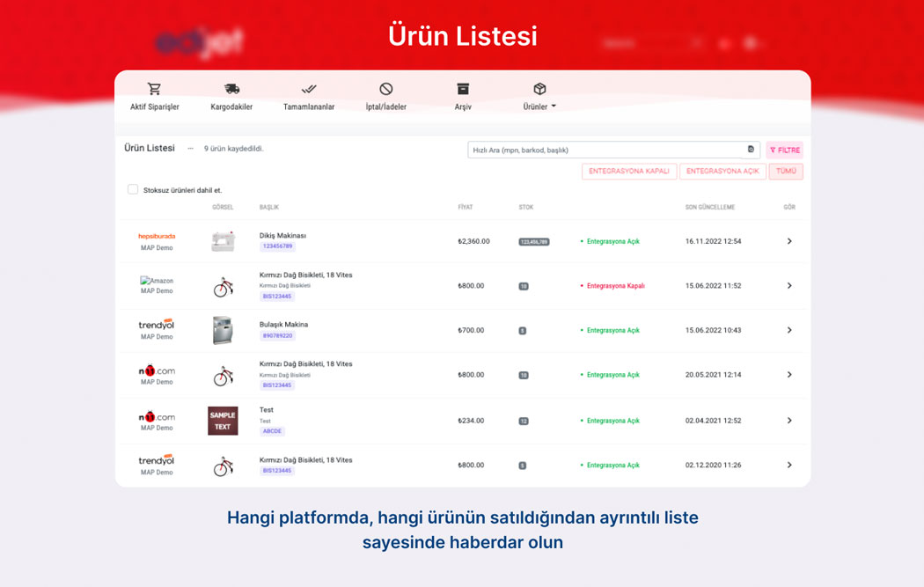Enable Stoksuz ürünleri dahil et checkbox
The width and height of the screenshot is (924, 587).
133,189
